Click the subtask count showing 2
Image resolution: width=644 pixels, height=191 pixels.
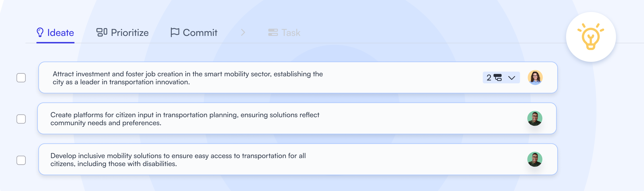click(489, 78)
